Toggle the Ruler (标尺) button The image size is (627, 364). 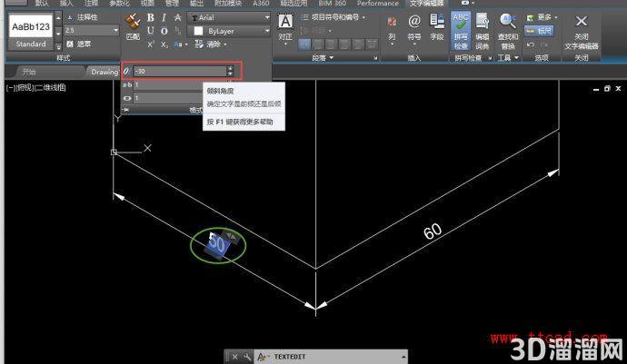pyautogui.click(x=539, y=31)
